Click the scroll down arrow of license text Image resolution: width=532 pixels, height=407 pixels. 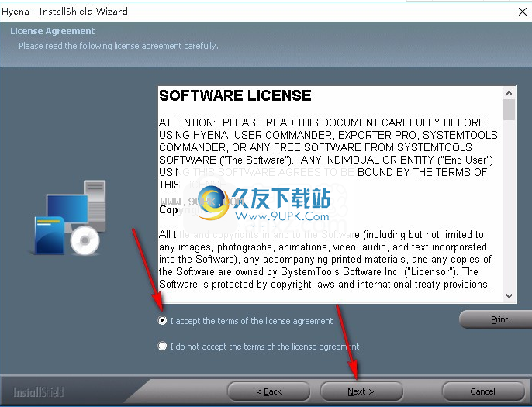click(509, 296)
